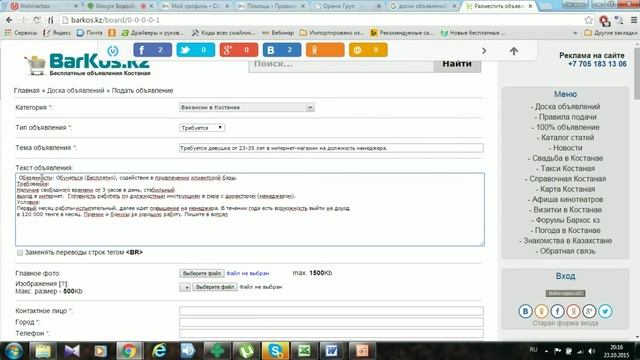Log in with the VK round icon
The height and width of the screenshot is (360, 640).
(x=525, y=311)
